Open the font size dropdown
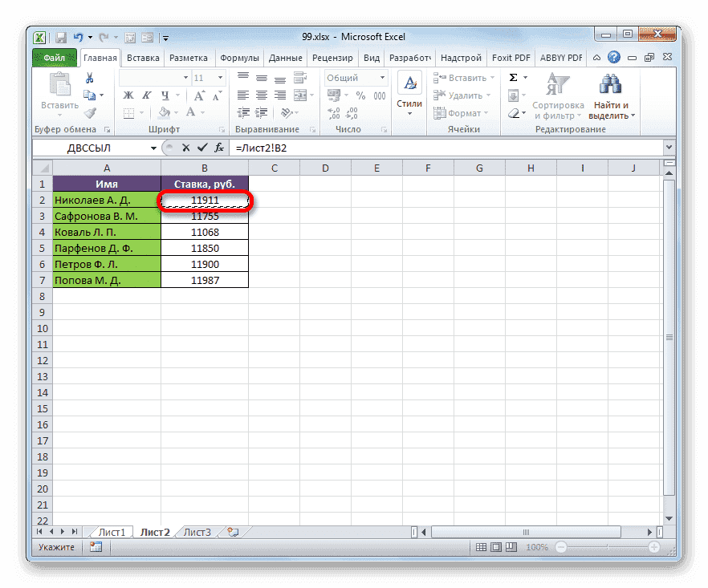The width and height of the screenshot is (708, 588). tap(219, 79)
